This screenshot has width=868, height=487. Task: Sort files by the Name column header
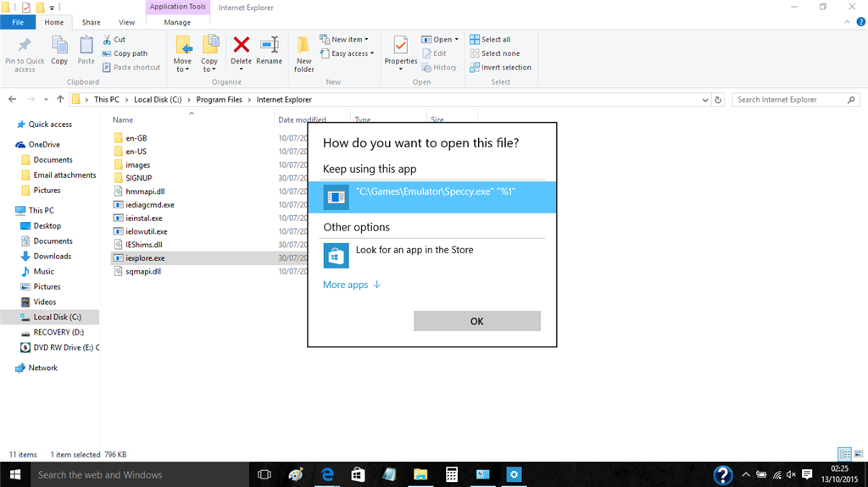pos(123,119)
